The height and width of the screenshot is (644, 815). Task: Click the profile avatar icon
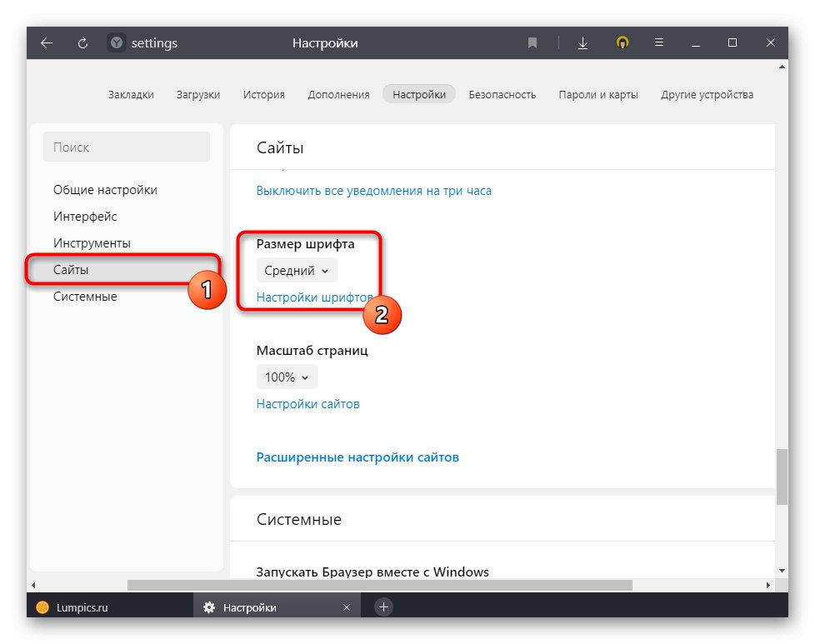tap(622, 42)
